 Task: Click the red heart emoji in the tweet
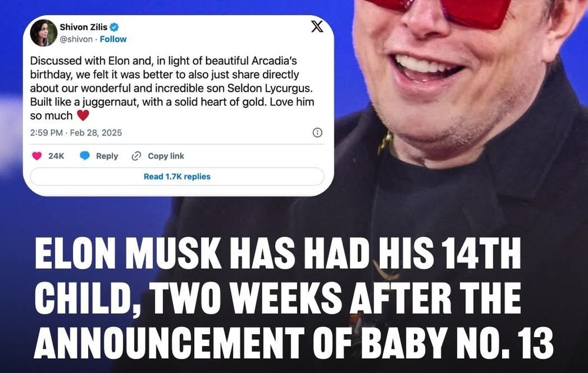tap(83, 115)
